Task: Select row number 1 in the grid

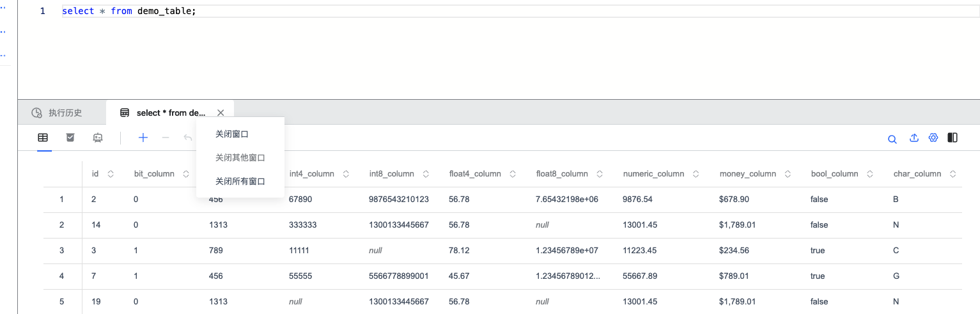Action: (61, 200)
